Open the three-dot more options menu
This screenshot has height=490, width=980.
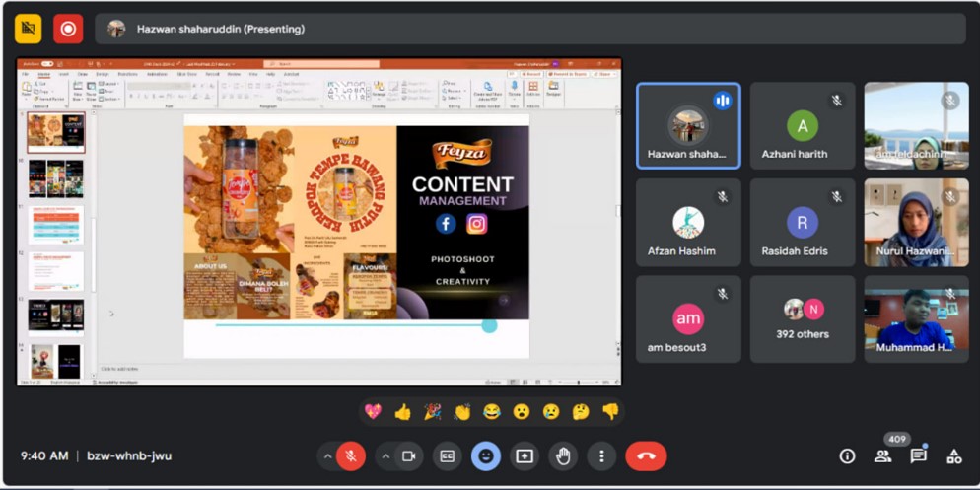pyautogui.click(x=601, y=456)
